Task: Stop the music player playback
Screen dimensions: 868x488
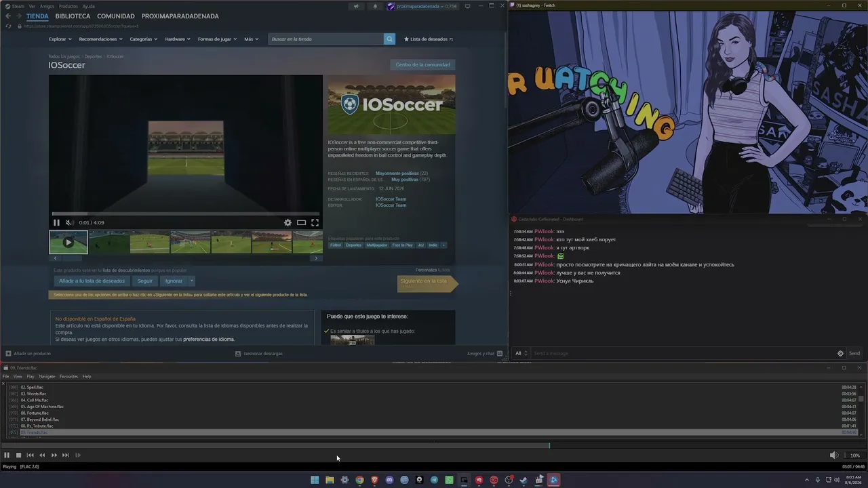Action: (x=18, y=455)
